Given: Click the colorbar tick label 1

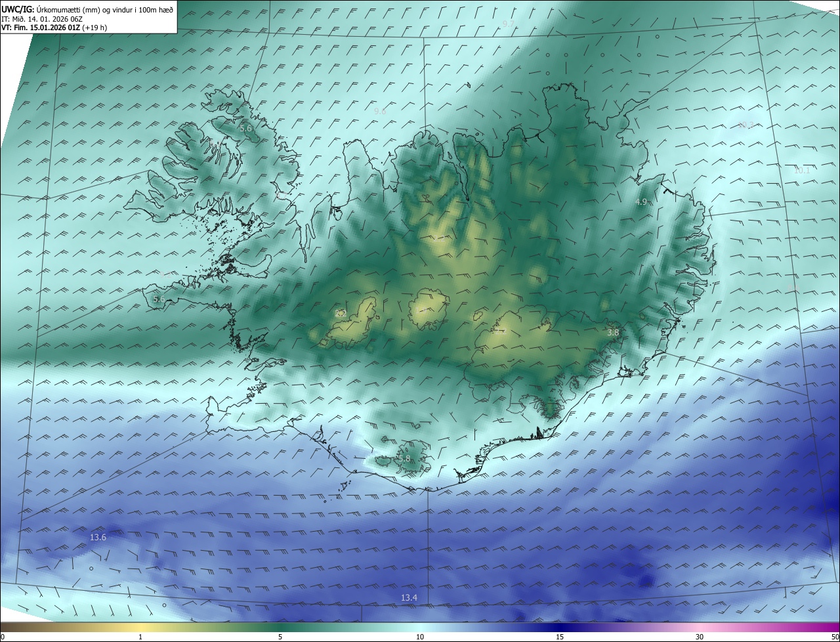Looking at the screenshot, I should (140, 637).
